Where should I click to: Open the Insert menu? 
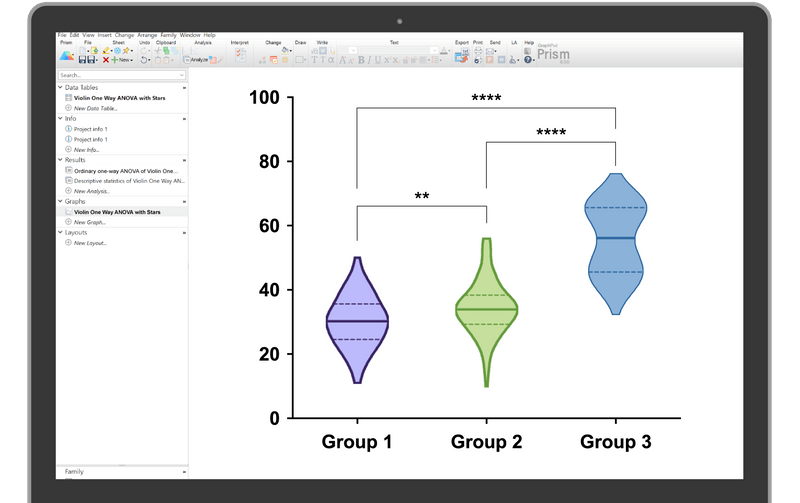[105, 35]
